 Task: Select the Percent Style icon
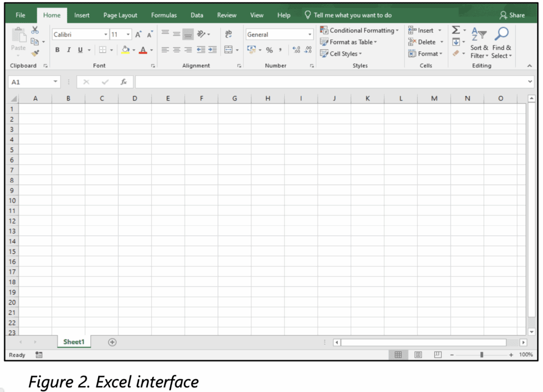point(269,50)
